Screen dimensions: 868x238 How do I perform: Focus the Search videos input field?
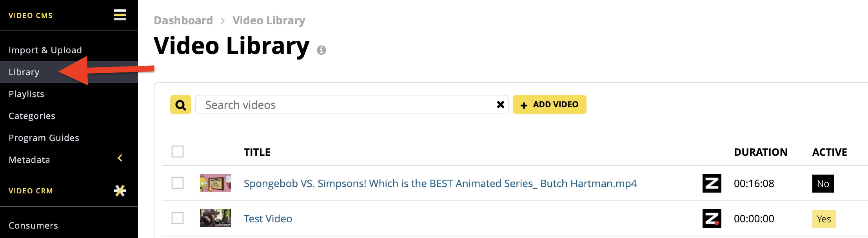[345, 105]
